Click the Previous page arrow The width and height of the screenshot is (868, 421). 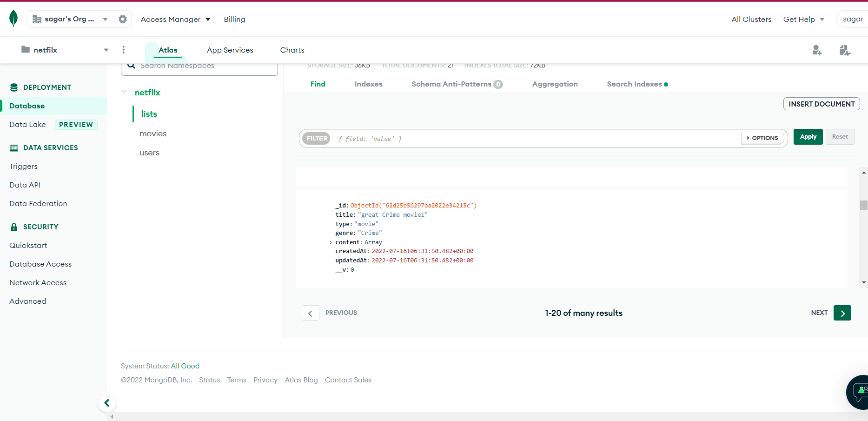tap(310, 313)
